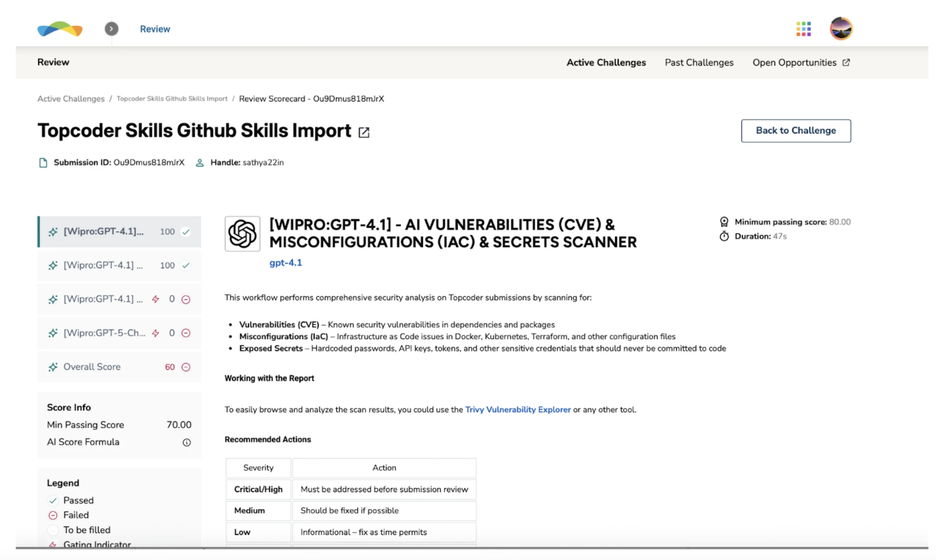The image size is (936, 560).
Task: Open the Trivy Vulnerability Explorer link
Action: (517, 410)
